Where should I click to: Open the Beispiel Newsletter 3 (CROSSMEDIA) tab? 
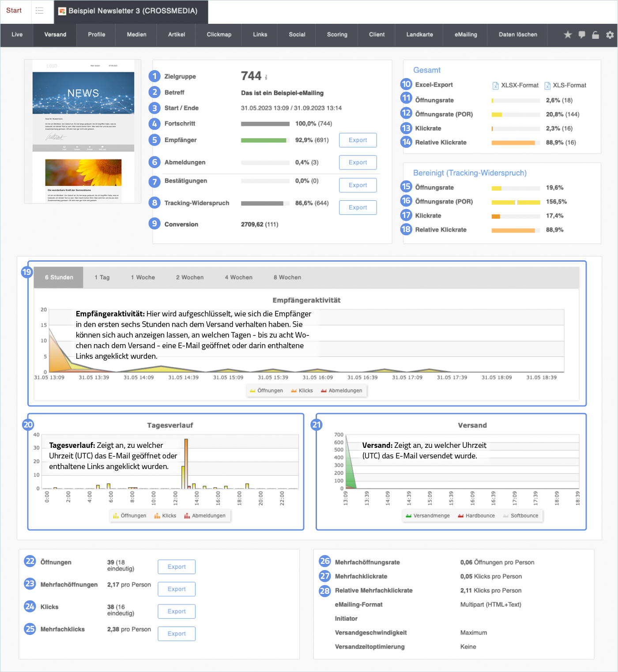click(131, 11)
